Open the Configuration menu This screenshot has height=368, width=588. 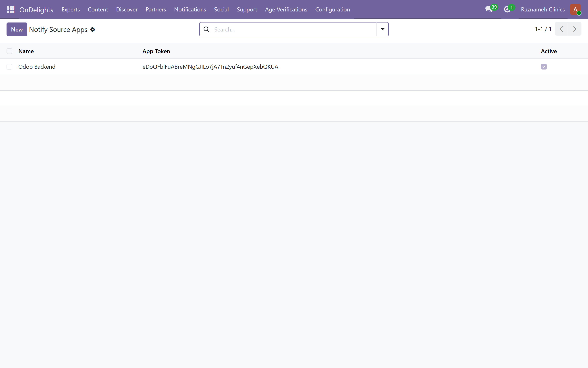coord(333,9)
